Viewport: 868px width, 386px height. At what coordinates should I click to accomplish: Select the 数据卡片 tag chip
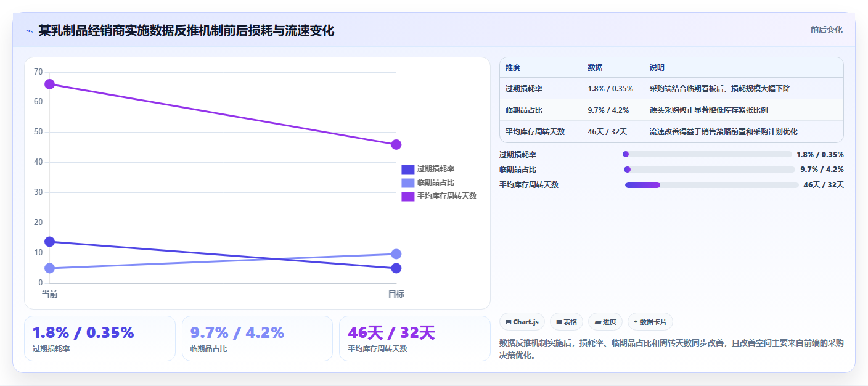pyautogui.click(x=650, y=322)
